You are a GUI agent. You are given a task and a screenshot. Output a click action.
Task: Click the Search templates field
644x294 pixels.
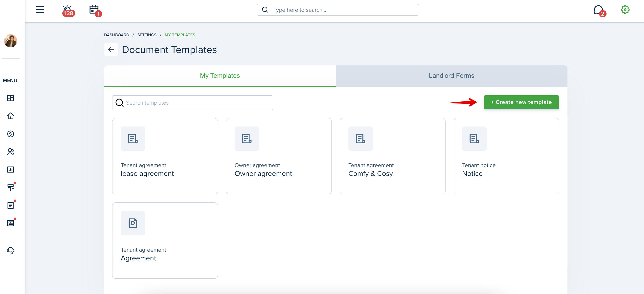192,103
